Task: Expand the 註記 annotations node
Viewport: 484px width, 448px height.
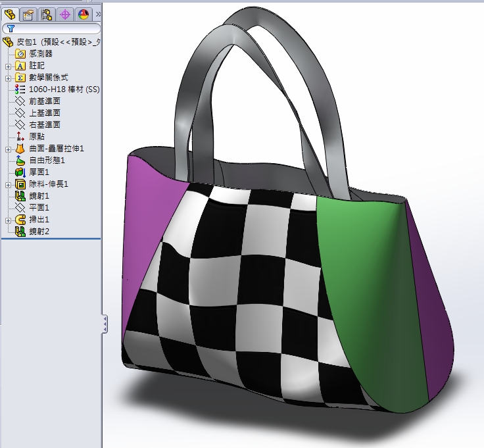Action: tap(8, 66)
